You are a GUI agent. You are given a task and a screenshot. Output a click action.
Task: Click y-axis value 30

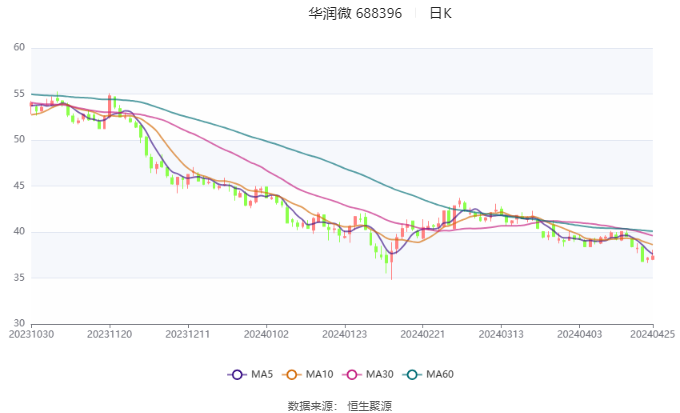[19, 323]
